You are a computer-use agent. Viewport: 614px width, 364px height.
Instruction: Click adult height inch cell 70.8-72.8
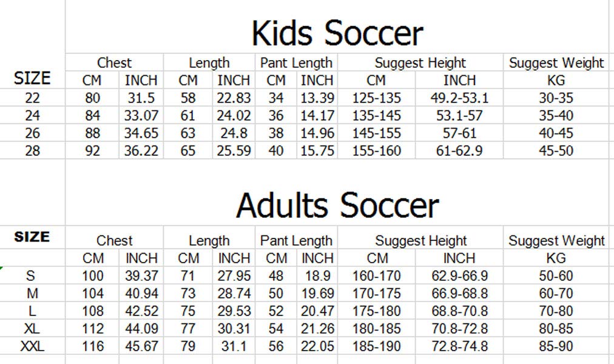click(459, 329)
